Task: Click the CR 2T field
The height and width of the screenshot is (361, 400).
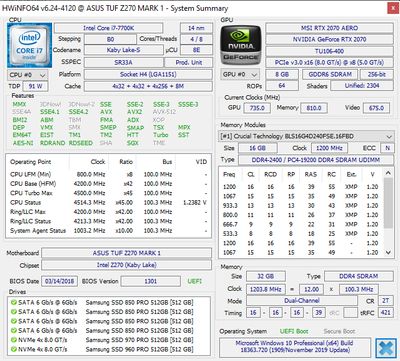Action: (385, 301)
